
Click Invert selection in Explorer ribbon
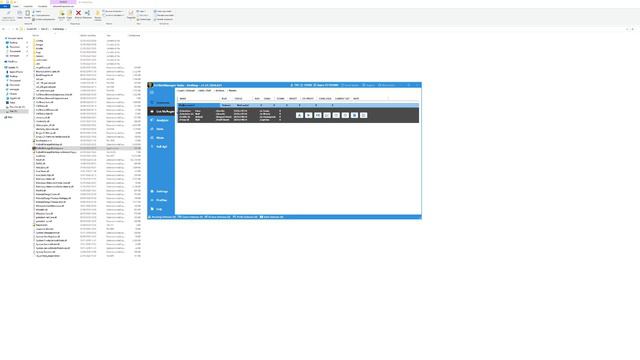click(163, 19)
